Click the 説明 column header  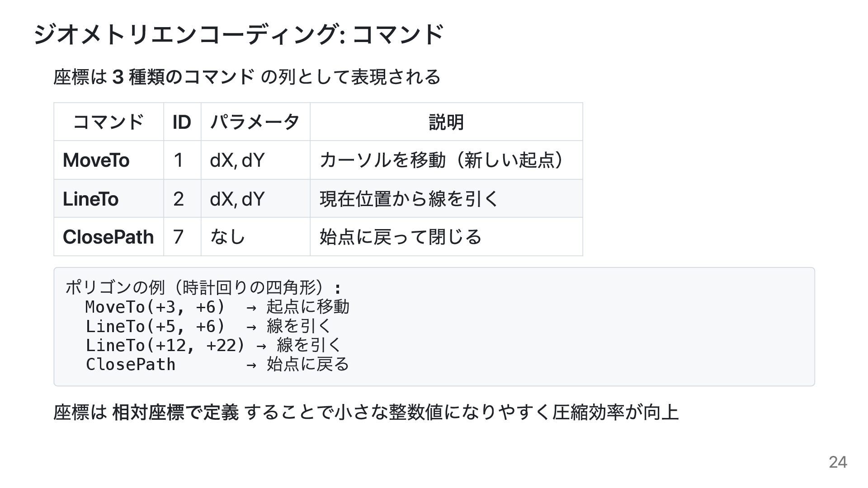pos(446,122)
